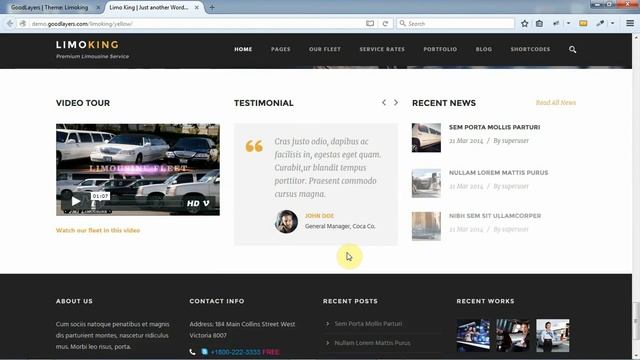This screenshot has width=640, height=360.
Task: Switch to GoodLayers Theme Limoking tab
Action: 49,7
